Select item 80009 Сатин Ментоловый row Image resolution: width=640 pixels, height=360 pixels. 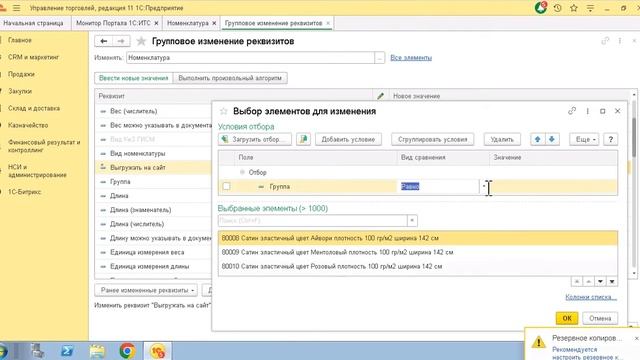418,252
